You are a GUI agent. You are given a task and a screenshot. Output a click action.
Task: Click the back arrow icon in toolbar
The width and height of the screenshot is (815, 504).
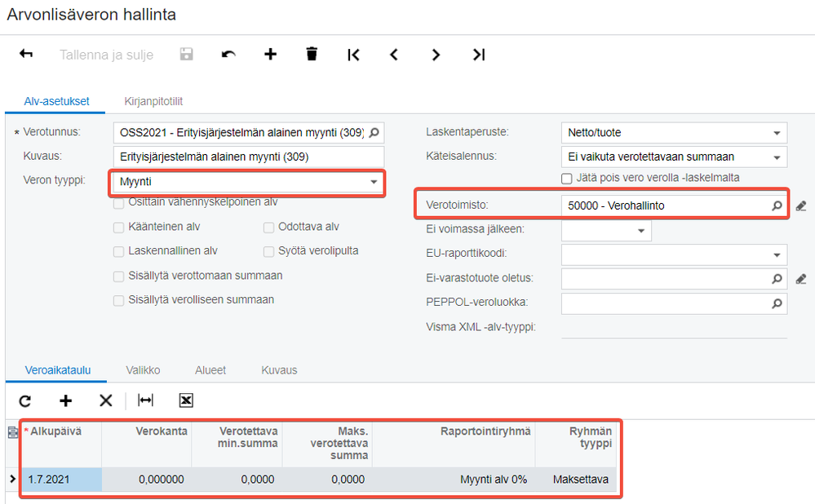pyautogui.click(x=26, y=55)
